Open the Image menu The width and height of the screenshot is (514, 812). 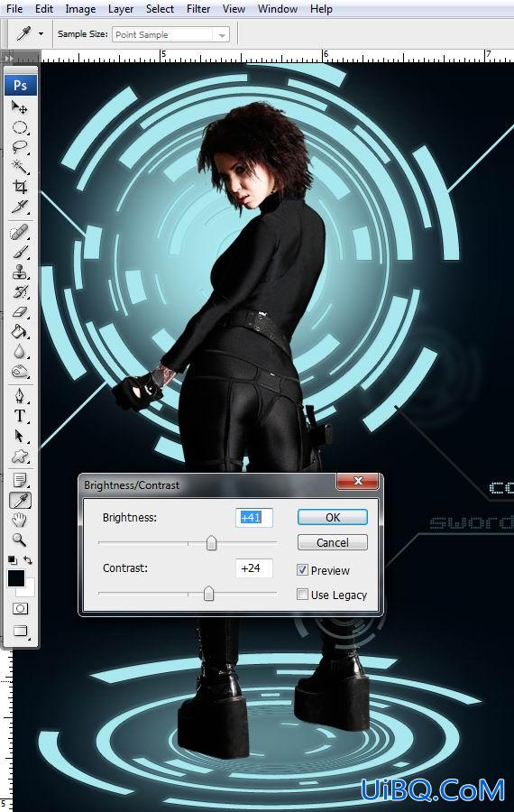coord(80,9)
